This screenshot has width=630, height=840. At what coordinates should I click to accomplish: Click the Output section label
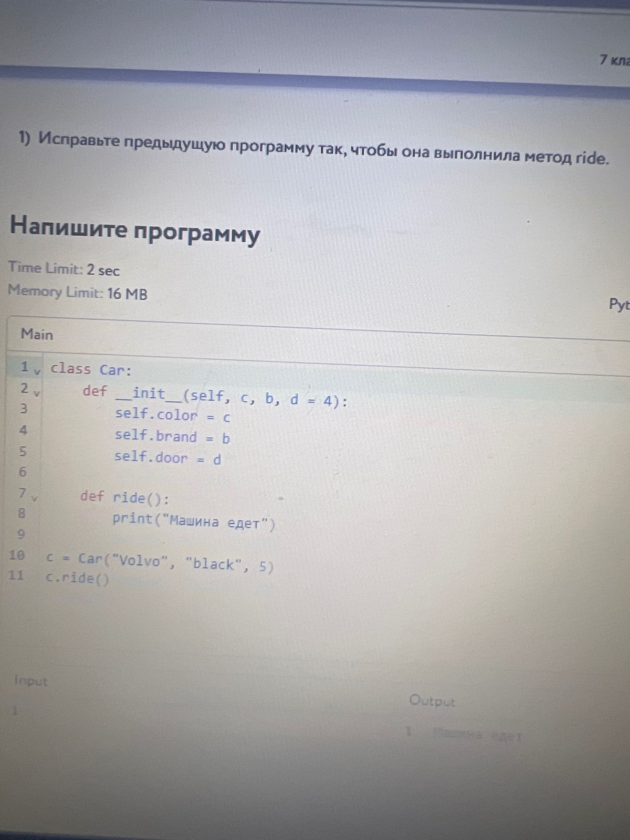point(432,700)
